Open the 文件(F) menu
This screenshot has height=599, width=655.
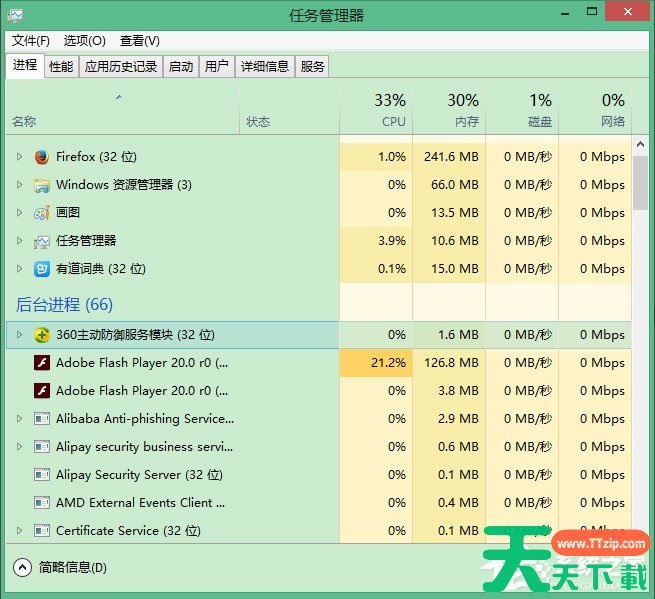click(31, 41)
